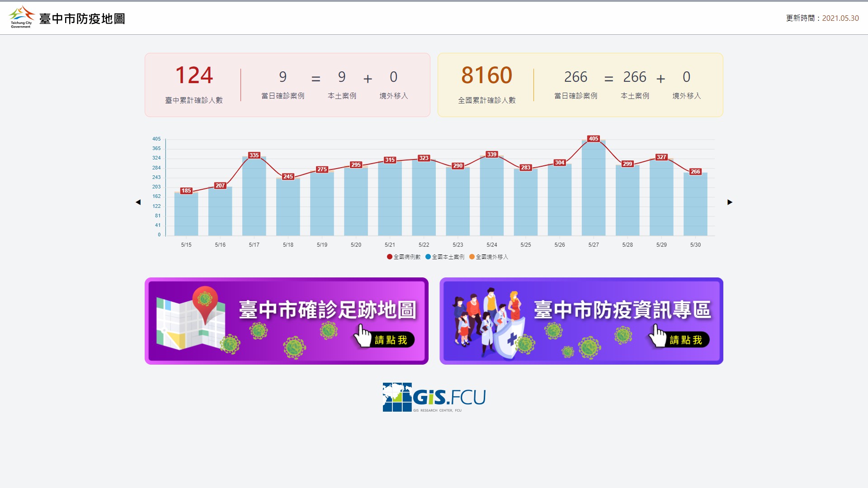Click the left arrow beside chart
This screenshot has height=488, width=868.
138,202
